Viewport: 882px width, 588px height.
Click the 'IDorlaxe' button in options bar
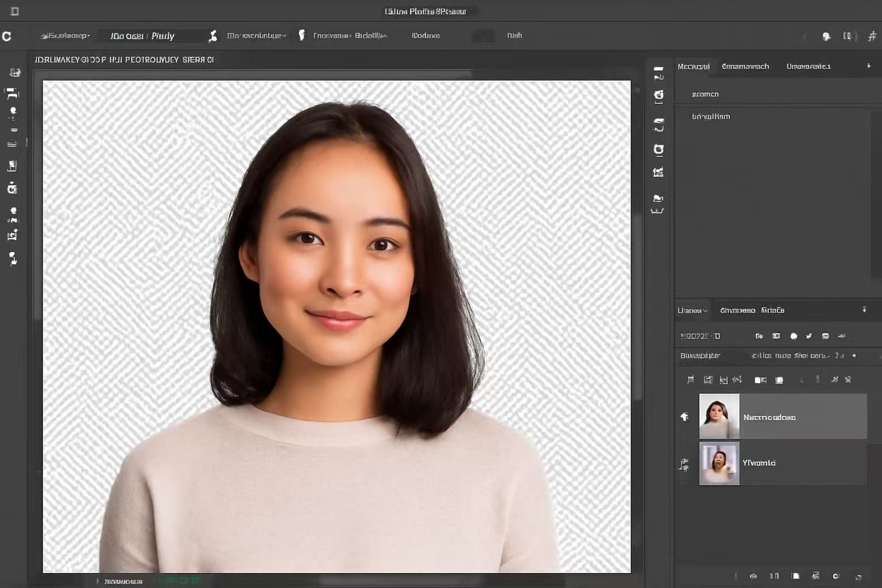(x=425, y=36)
